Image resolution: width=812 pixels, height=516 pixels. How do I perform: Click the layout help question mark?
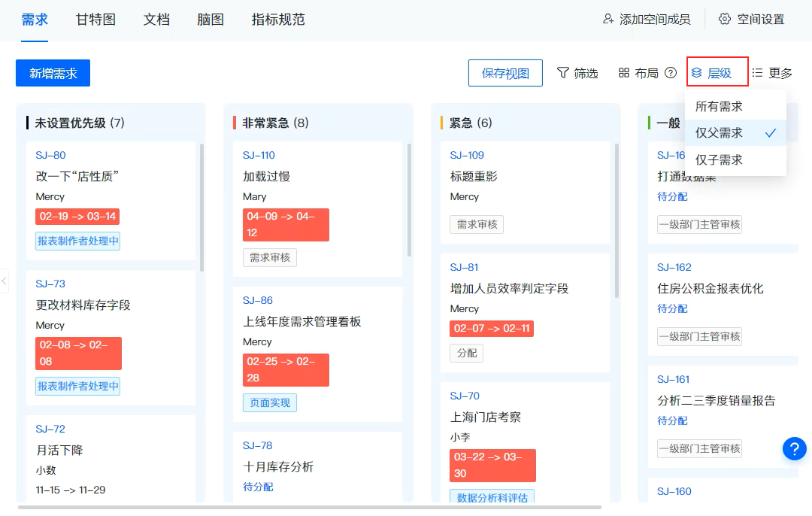pyautogui.click(x=671, y=73)
